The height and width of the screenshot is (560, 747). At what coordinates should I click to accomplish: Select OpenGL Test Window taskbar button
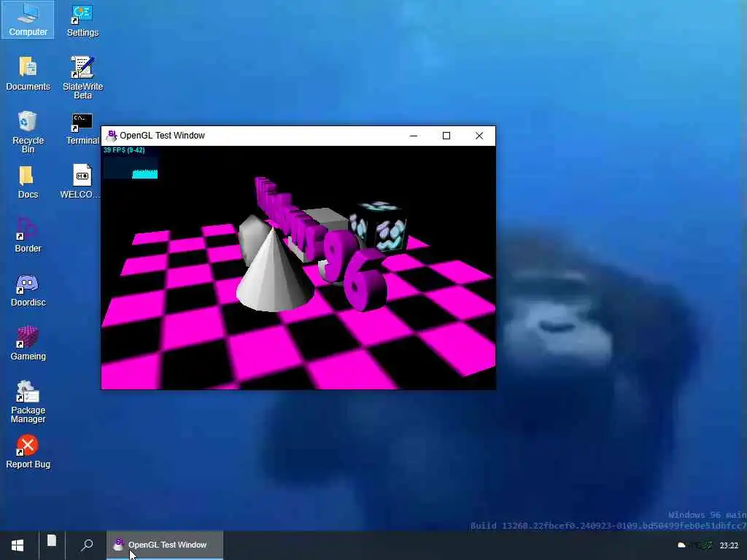pos(165,545)
